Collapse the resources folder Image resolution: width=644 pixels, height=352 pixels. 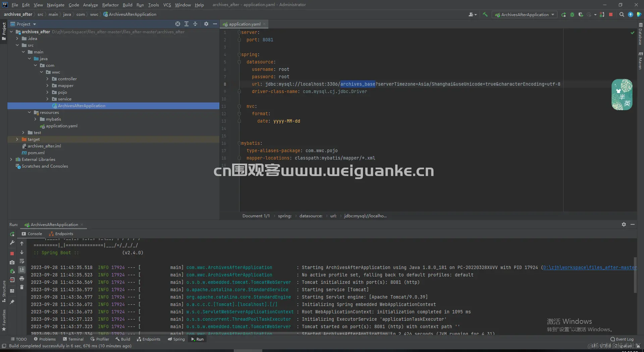coord(29,113)
